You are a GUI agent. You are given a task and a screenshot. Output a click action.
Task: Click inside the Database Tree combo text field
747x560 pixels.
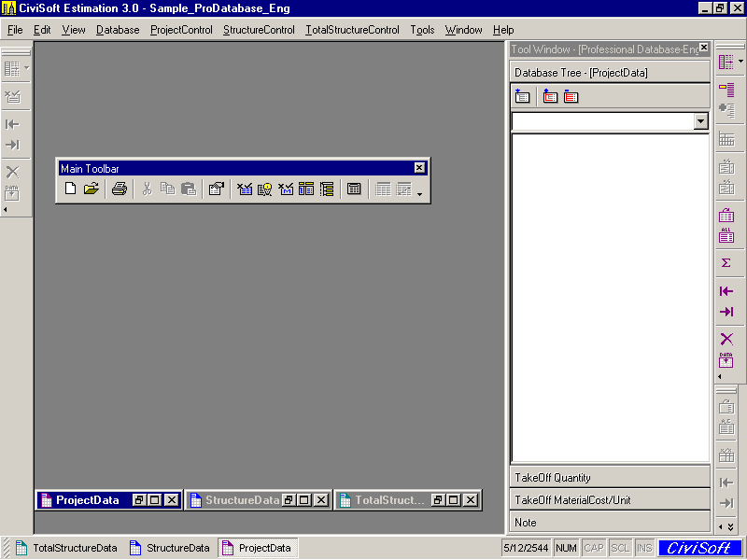click(x=603, y=121)
